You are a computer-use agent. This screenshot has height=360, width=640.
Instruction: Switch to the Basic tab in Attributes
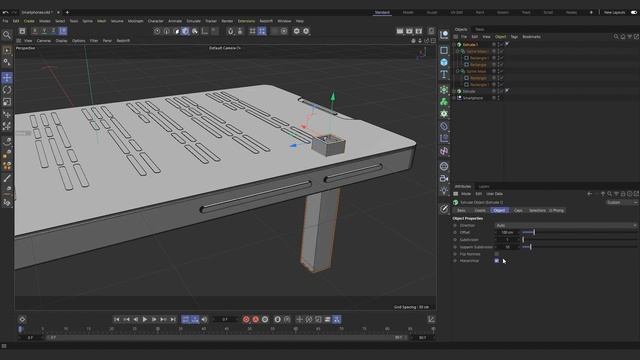[461, 211]
